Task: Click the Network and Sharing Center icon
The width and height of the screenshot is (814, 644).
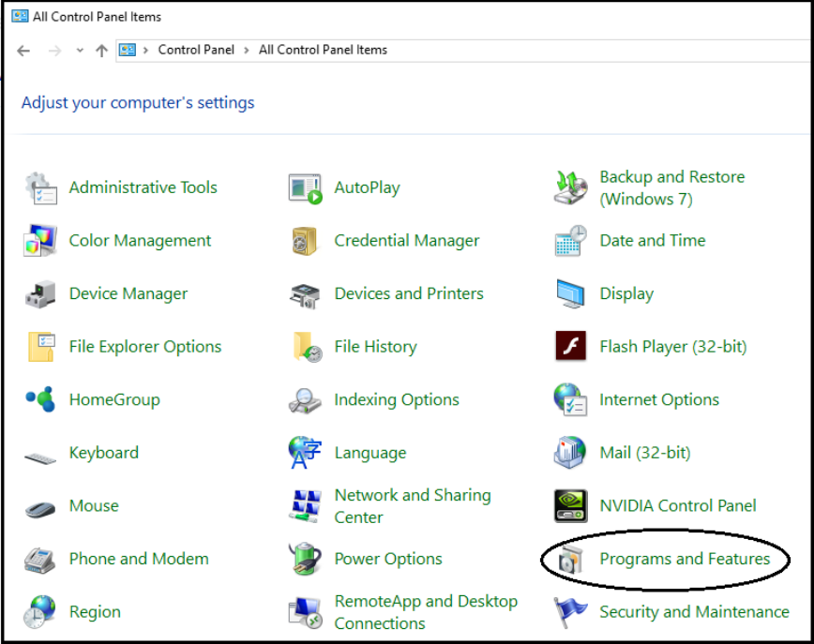Action: pyautogui.click(x=305, y=506)
